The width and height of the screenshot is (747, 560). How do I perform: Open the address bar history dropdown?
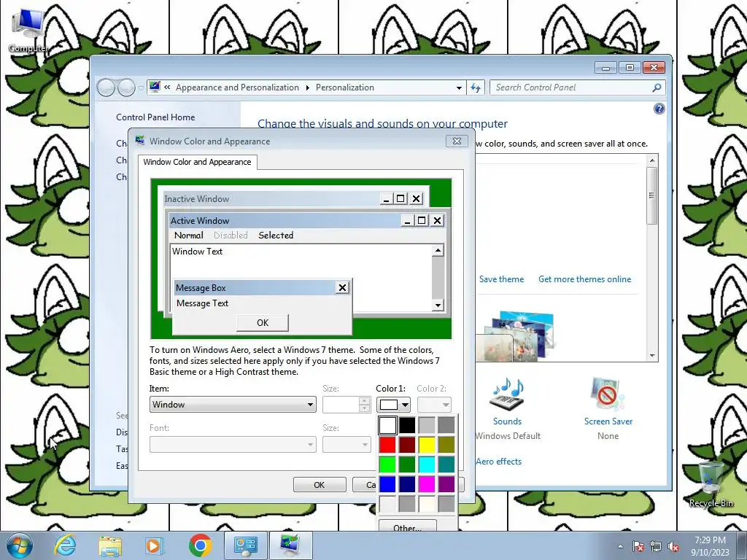pos(459,87)
